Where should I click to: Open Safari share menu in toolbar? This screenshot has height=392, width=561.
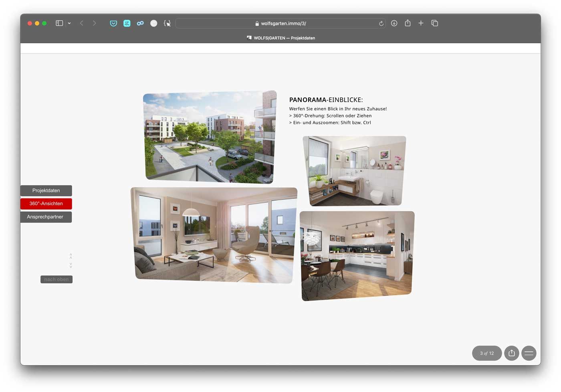click(x=408, y=23)
